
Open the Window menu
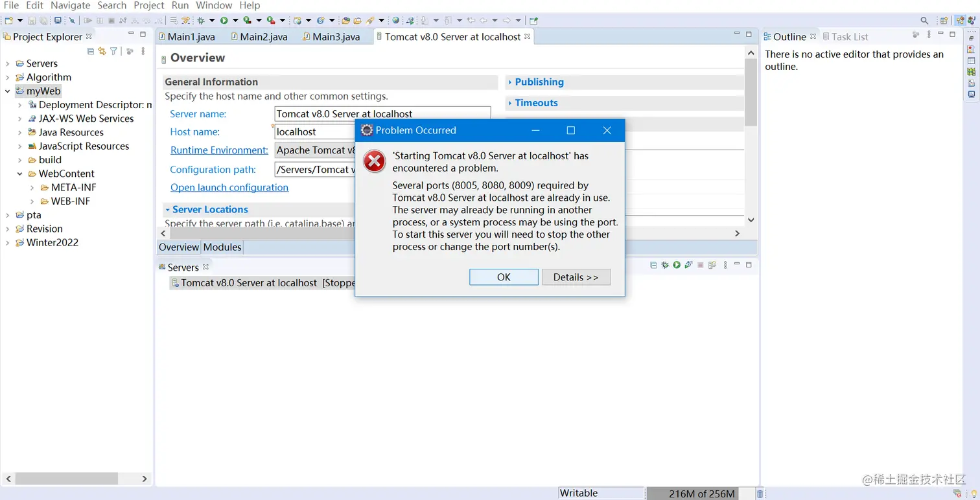coord(214,5)
